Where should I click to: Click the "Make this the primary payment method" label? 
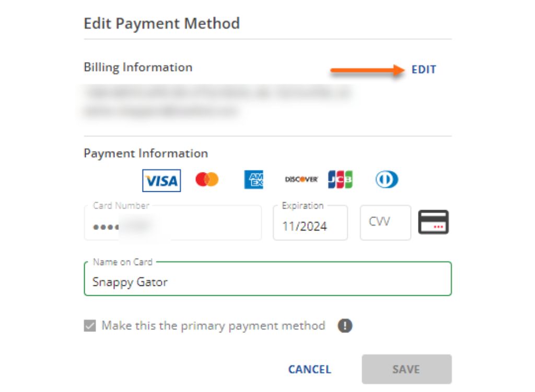(x=213, y=326)
